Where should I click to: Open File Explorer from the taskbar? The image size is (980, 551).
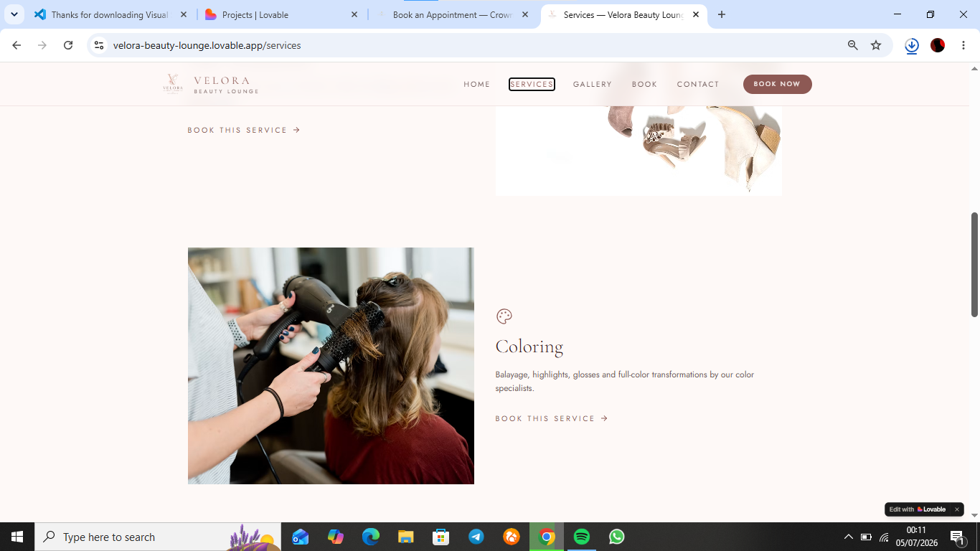pyautogui.click(x=406, y=537)
